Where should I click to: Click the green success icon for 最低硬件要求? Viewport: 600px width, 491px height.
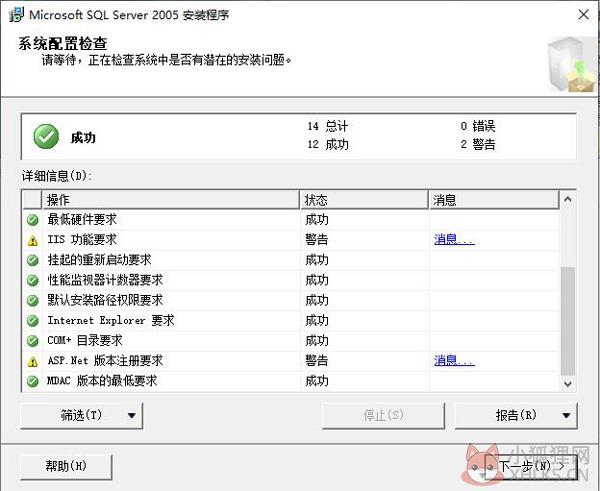click(x=33, y=220)
